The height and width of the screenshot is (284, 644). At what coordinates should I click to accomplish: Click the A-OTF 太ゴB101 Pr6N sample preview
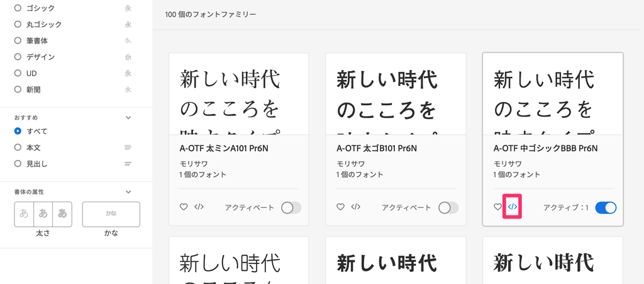coord(396,94)
